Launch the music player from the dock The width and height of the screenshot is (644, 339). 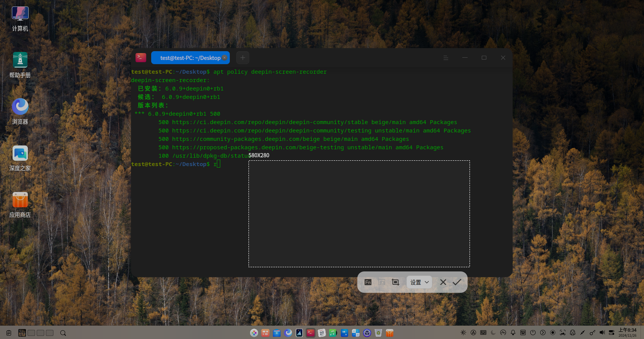point(333,333)
